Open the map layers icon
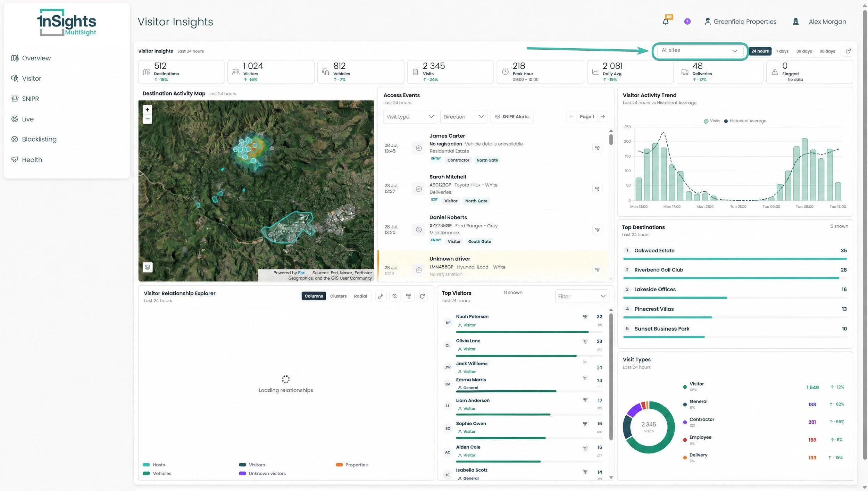 [x=148, y=267]
